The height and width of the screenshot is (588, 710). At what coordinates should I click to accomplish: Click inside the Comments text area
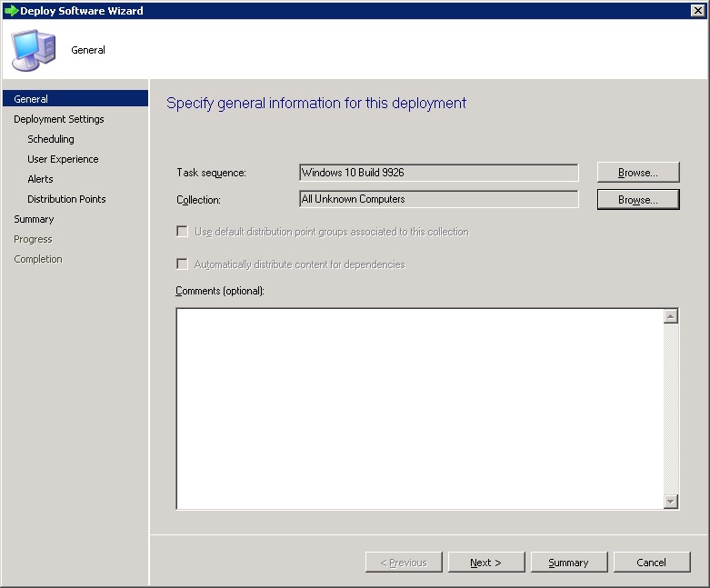pos(418,409)
